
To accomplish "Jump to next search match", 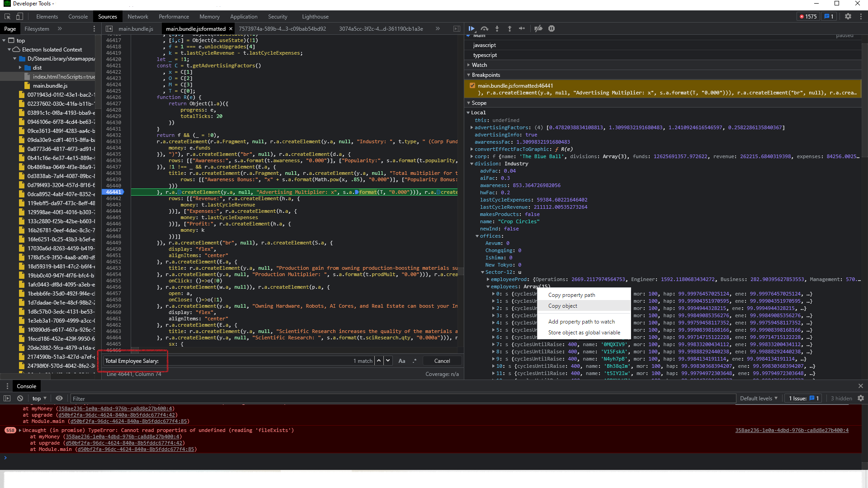I will click(x=388, y=361).
